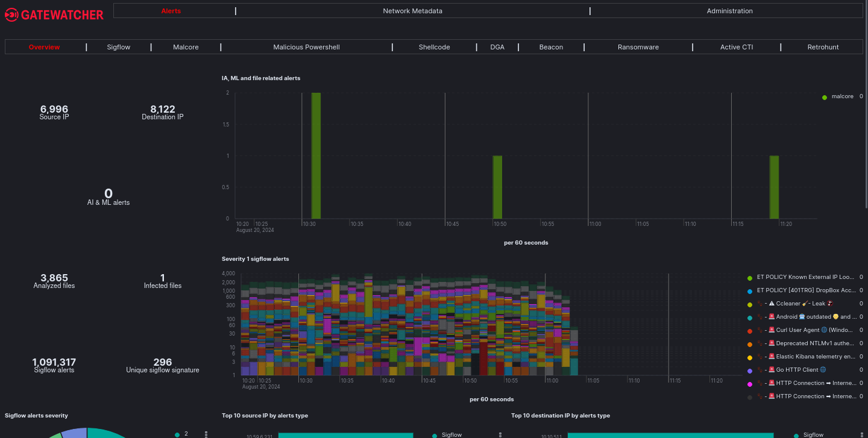
Task: Go to the Ransomware sub-tab
Action: tap(638, 47)
